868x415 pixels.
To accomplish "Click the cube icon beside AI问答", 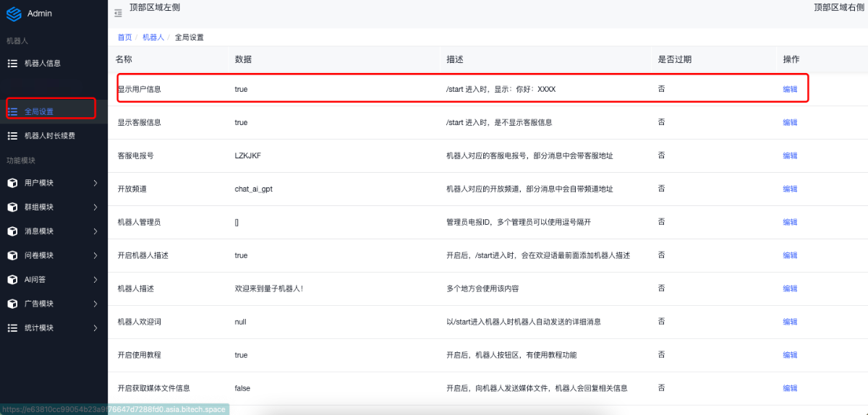I will (12, 280).
